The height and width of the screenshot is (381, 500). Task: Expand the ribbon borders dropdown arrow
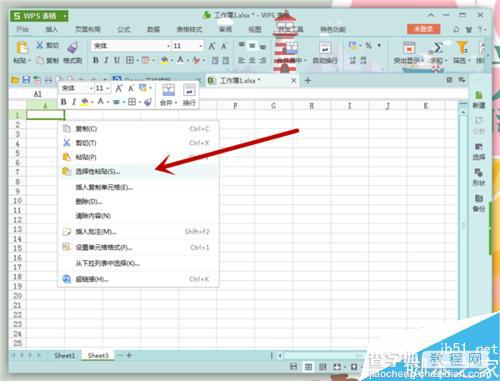(137, 61)
